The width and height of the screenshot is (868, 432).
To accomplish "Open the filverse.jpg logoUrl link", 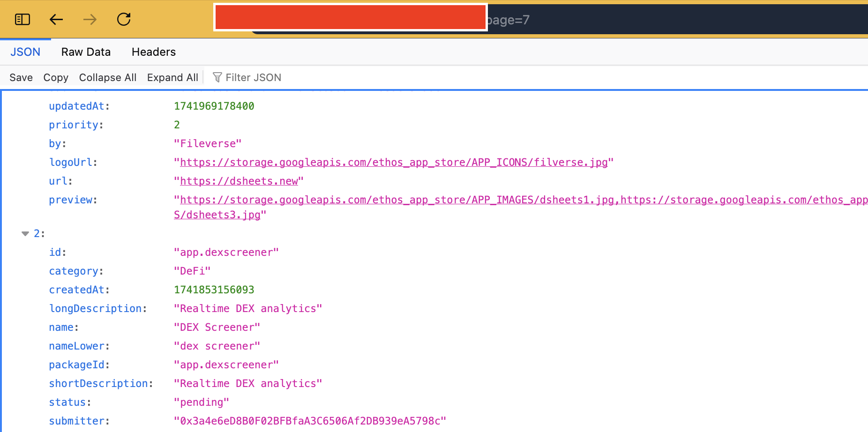I will 394,162.
